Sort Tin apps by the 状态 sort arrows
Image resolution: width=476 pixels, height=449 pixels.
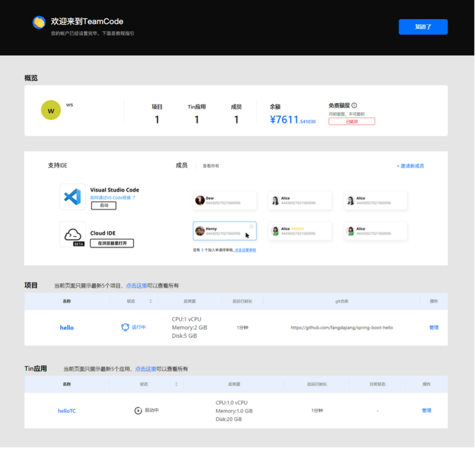(x=176, y=385)
